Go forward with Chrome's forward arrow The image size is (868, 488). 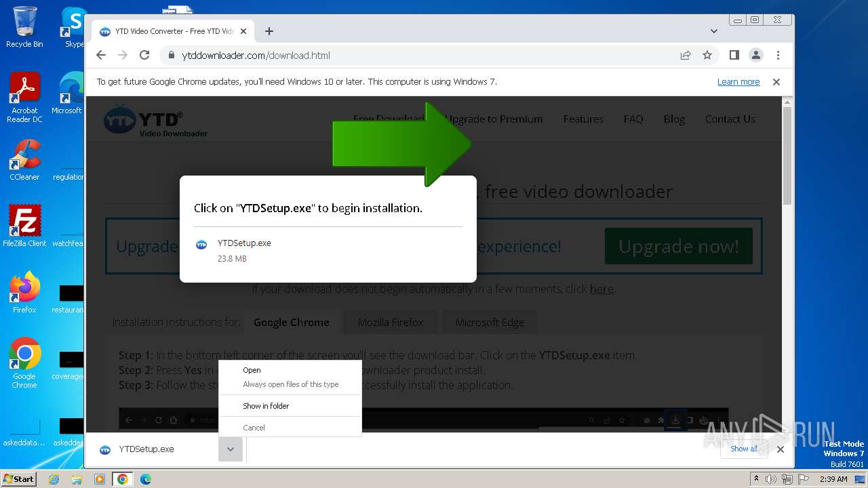(x=123, y=56)
